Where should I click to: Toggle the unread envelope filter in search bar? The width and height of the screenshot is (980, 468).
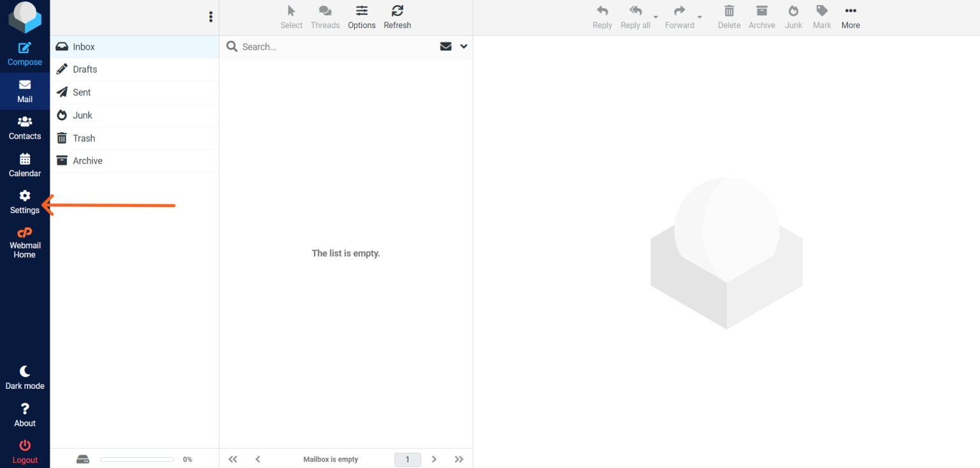coord(446,47)
